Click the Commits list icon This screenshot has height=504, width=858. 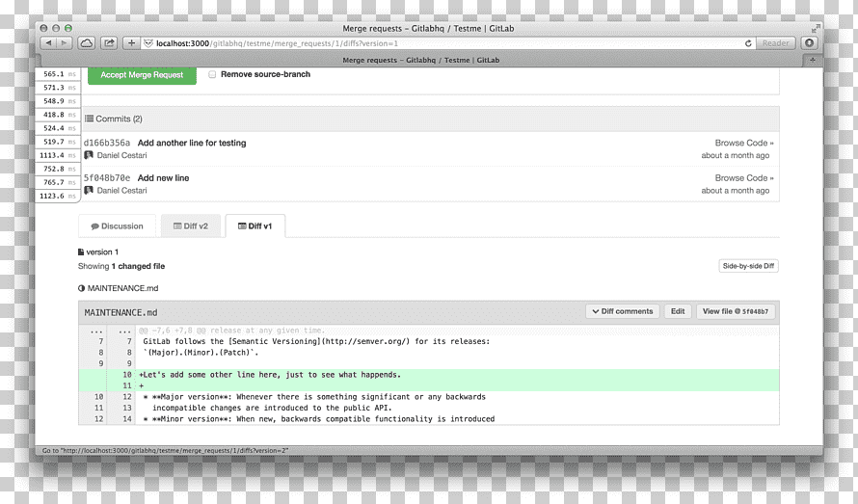click(x=90, y=119)
